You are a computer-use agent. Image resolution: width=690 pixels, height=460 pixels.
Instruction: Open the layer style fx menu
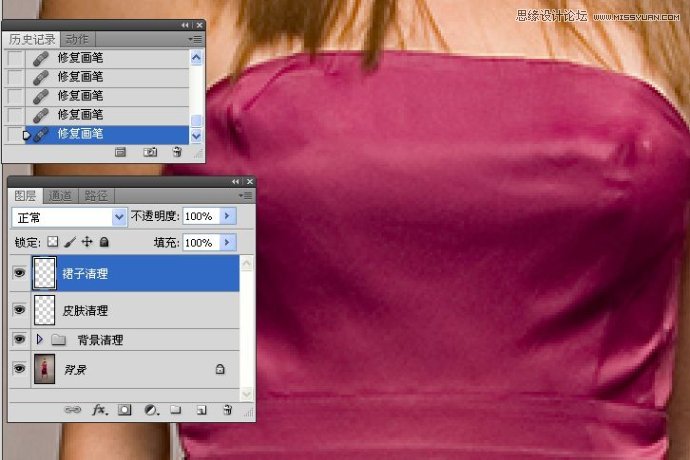[99, 410]
